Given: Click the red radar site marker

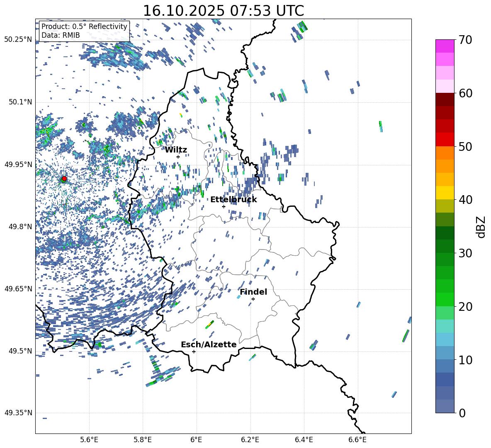Looking at the screenshot, I should point(64,179).
